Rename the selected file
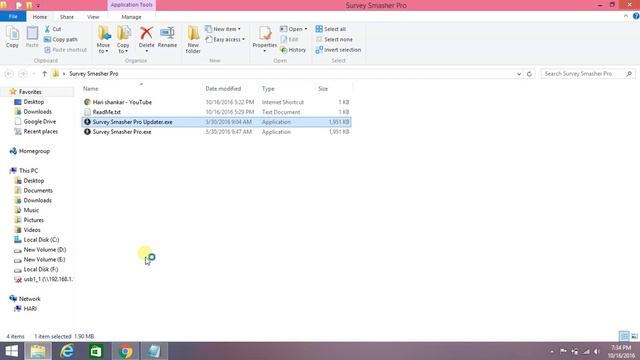 click(x=167, y=37)
